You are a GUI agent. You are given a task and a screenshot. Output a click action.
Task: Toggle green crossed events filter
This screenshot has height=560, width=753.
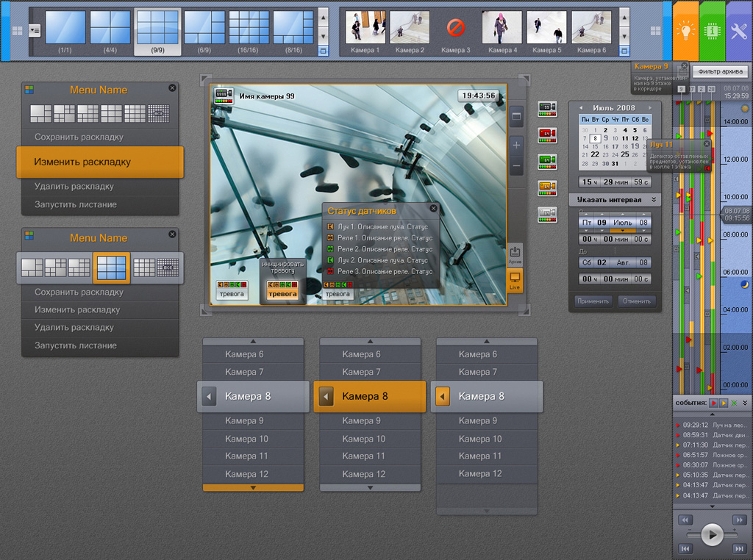734,403
